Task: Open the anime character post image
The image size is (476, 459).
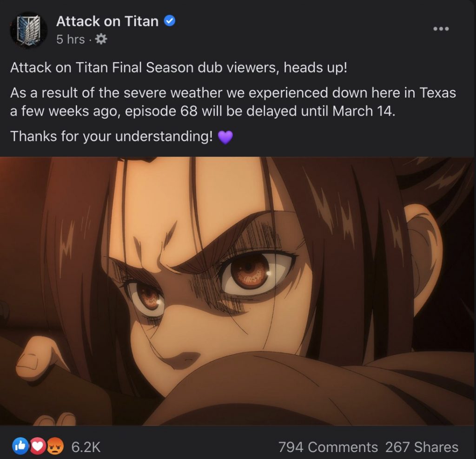Action: [x=237, y=291]
